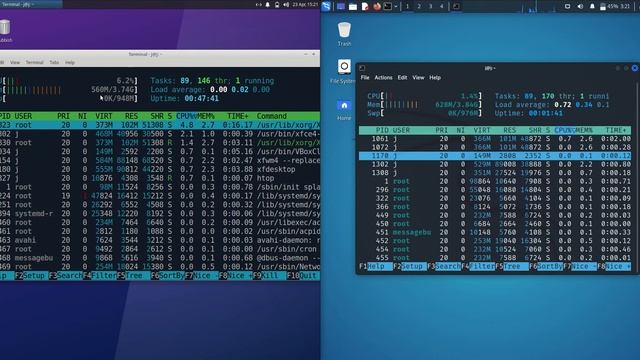This screenshot has width=640, height=360.
Task: Open the Actions menu in right terminal
Action: tap(383, 78)
